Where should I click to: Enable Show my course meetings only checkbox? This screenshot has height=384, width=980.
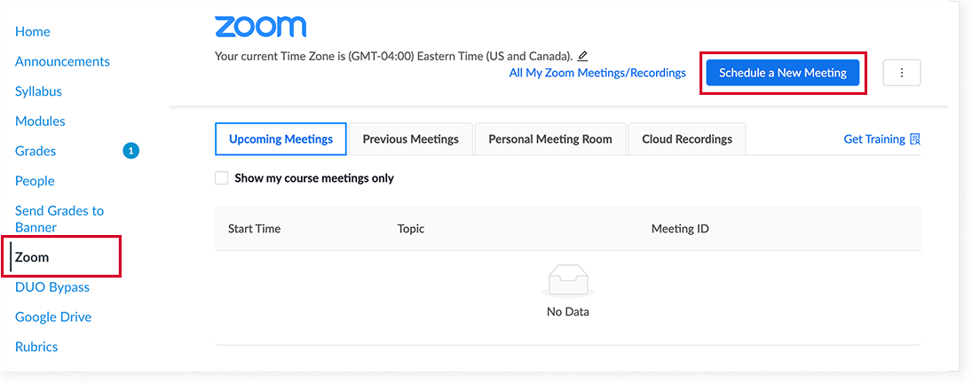click(x=221, y=178)
